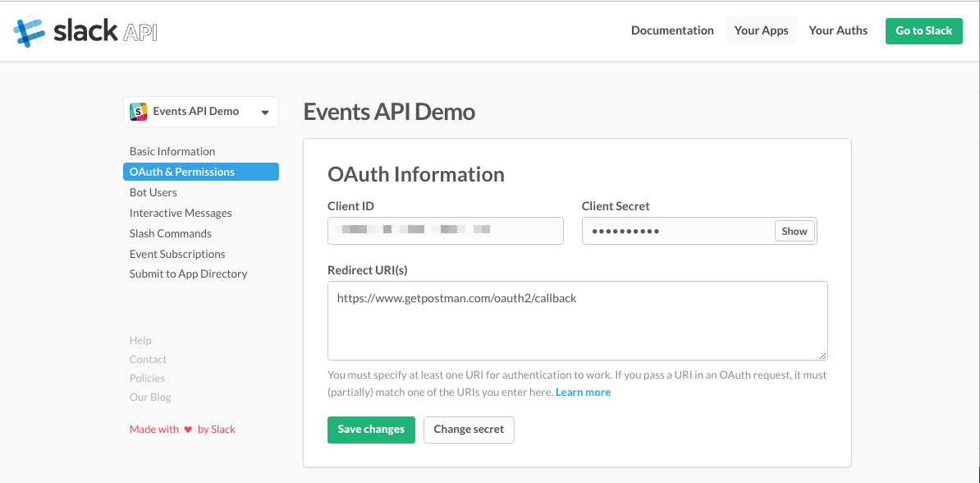Open Basic Information section

pyautogui.click(x=172, y=151)
